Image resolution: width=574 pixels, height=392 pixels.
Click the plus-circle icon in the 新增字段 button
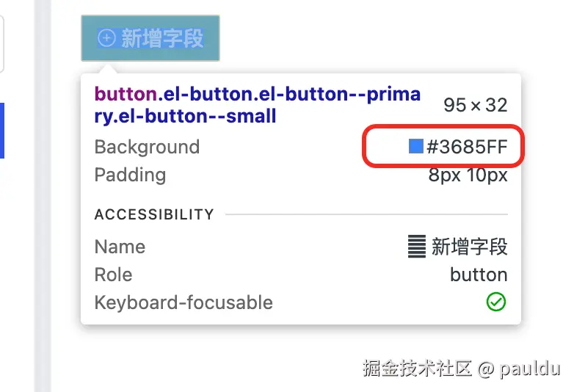[x=107, y=38]
